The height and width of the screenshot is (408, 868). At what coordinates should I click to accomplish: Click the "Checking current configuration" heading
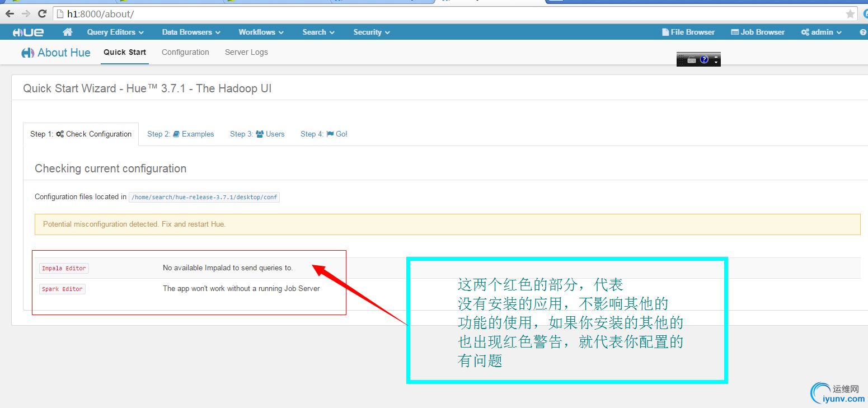[x=111, y=168]
